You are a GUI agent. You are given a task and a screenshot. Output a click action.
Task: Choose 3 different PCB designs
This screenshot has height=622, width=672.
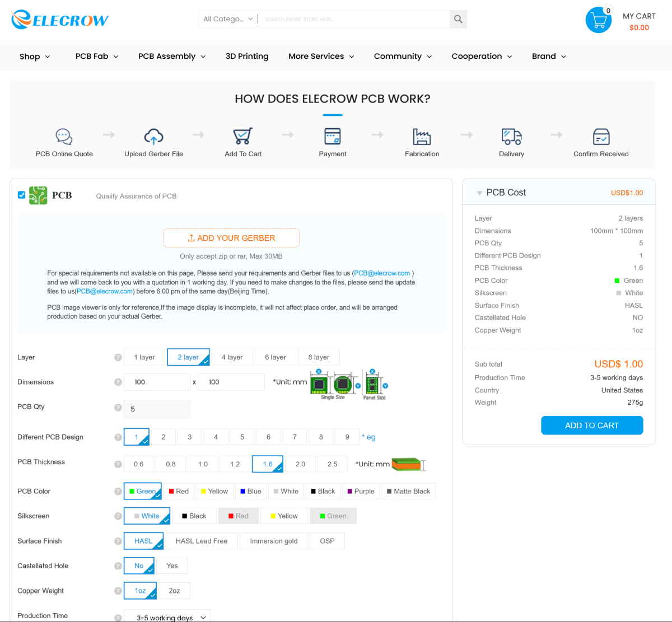coord(190,437)
